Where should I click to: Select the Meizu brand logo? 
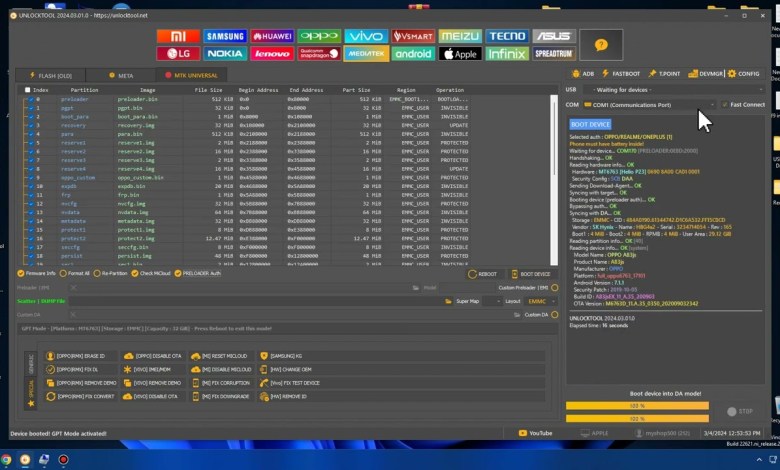(460, 36)
